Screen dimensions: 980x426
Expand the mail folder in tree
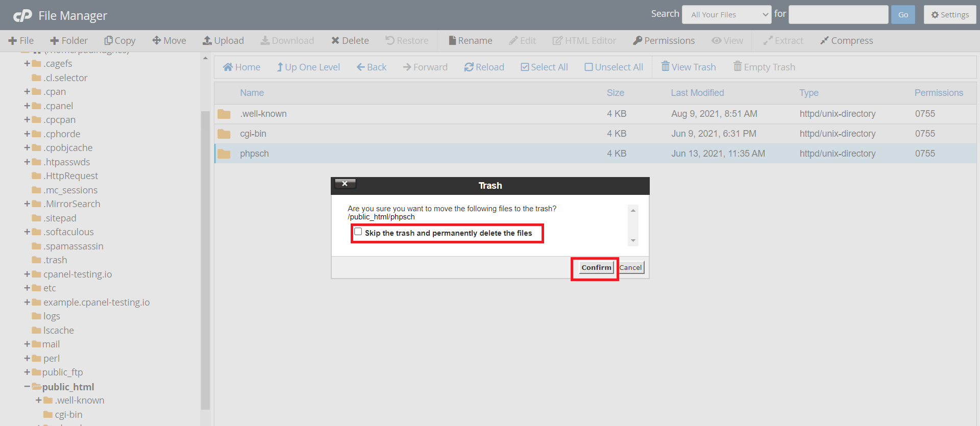(27, 344)
